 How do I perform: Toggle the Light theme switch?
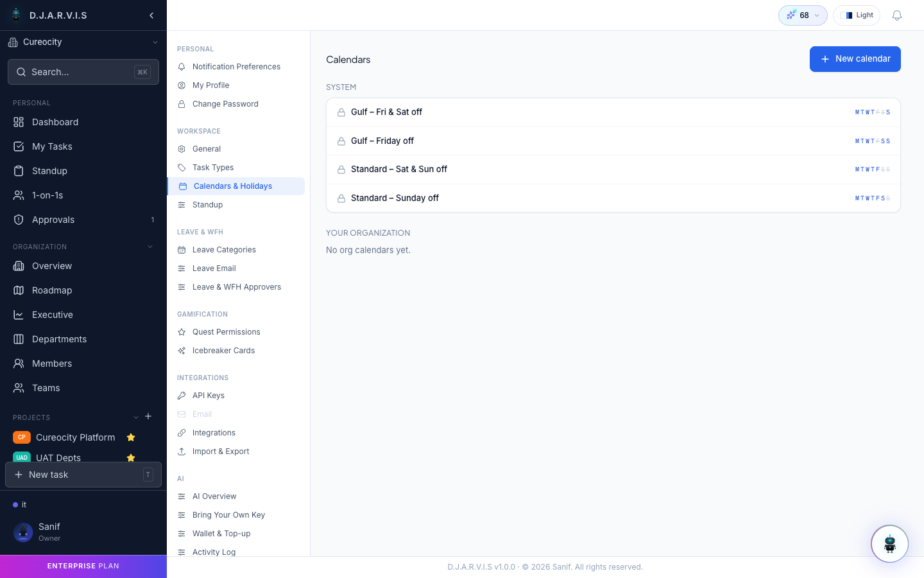tap(857, 15)
